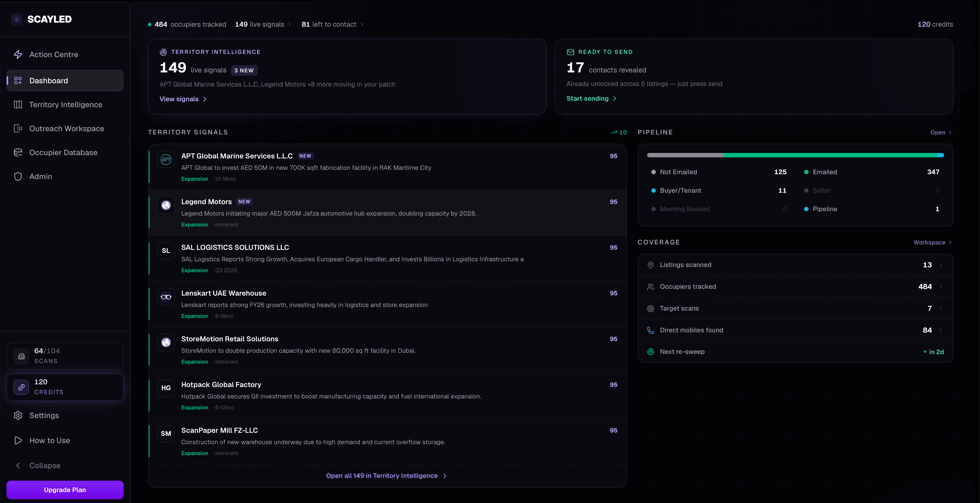Open the Action Centre menu item

point(65,54)
